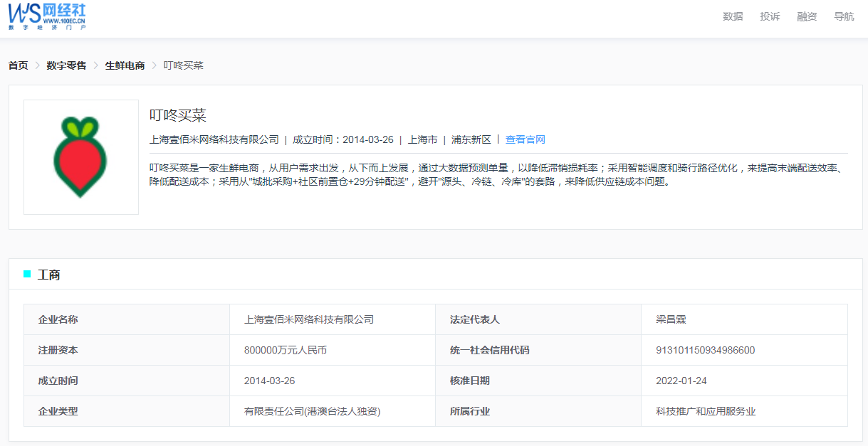Click legal representative name 梁昌霖
This screenshot has width=868, height=446.
(670, 319)
